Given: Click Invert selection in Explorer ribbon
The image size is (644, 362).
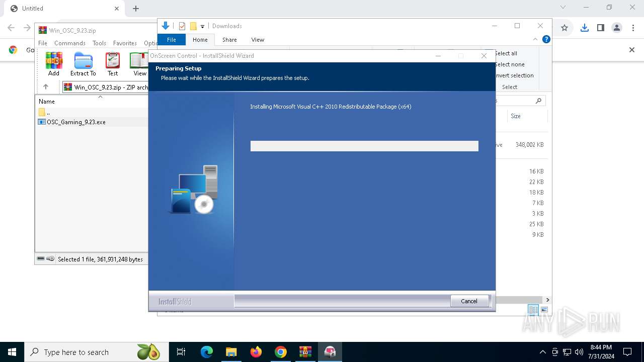Looking at the screenshot, I should coord(514,75).
